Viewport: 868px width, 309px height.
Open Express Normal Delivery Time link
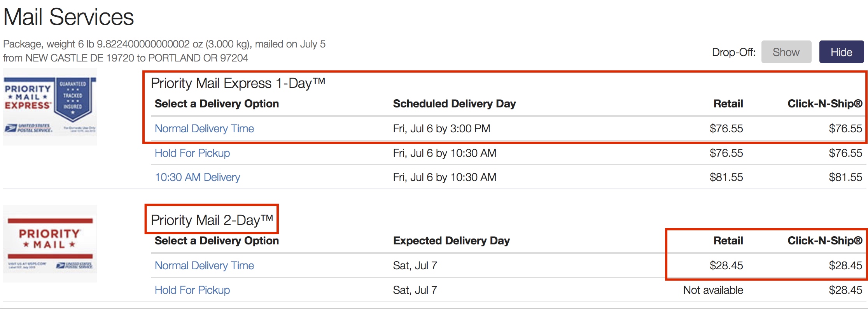click(204, 128)
